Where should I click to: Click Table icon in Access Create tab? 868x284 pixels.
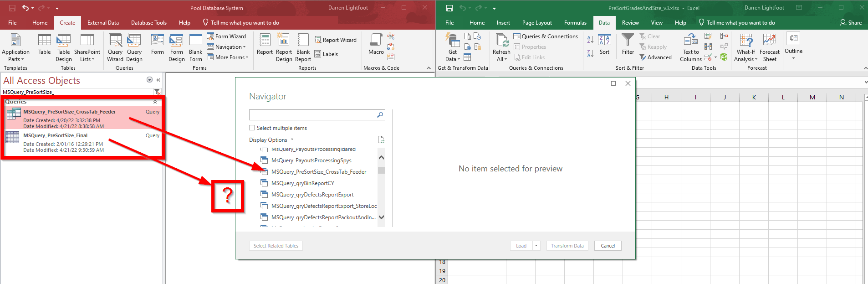click(45, 44)
